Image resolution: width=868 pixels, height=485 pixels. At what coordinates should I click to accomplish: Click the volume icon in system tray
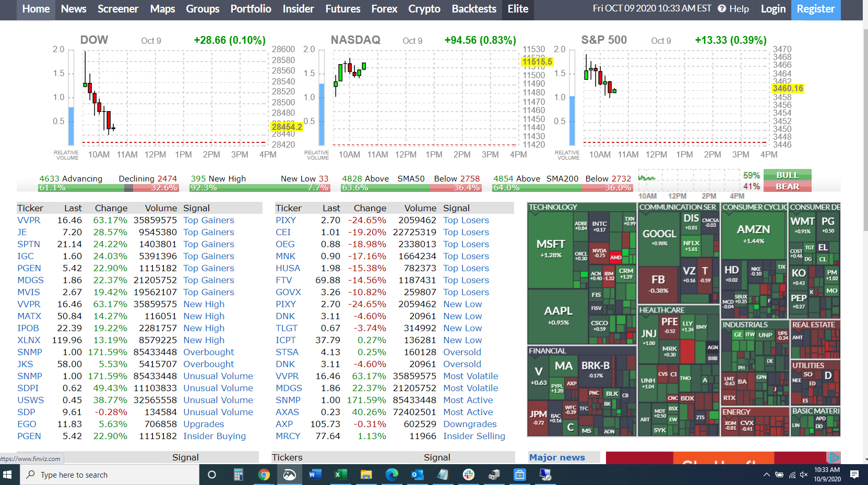pos(804,475)
